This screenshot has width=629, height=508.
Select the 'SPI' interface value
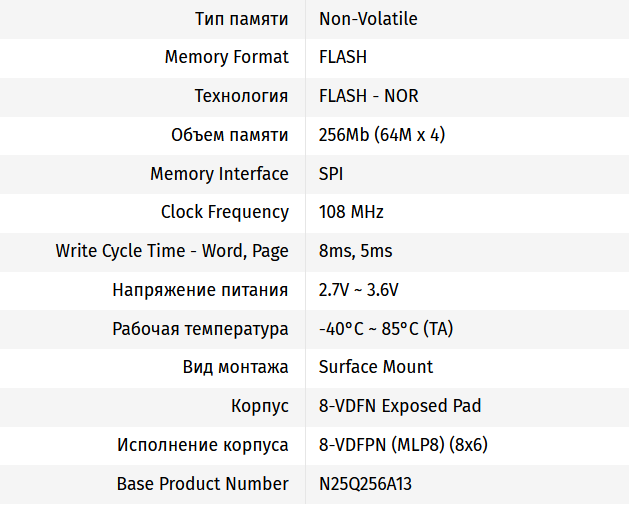click(331, 174)
